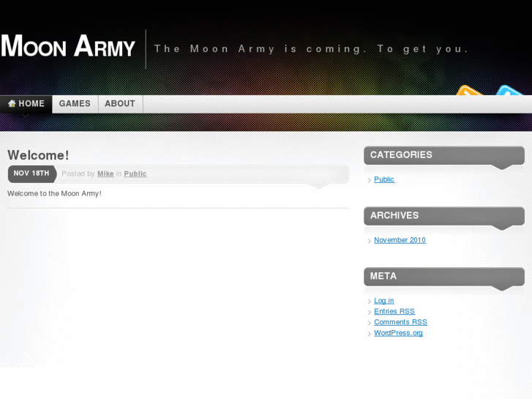Open the About menu item
Screen dimensions: 532x399
(x=120, y=103)
